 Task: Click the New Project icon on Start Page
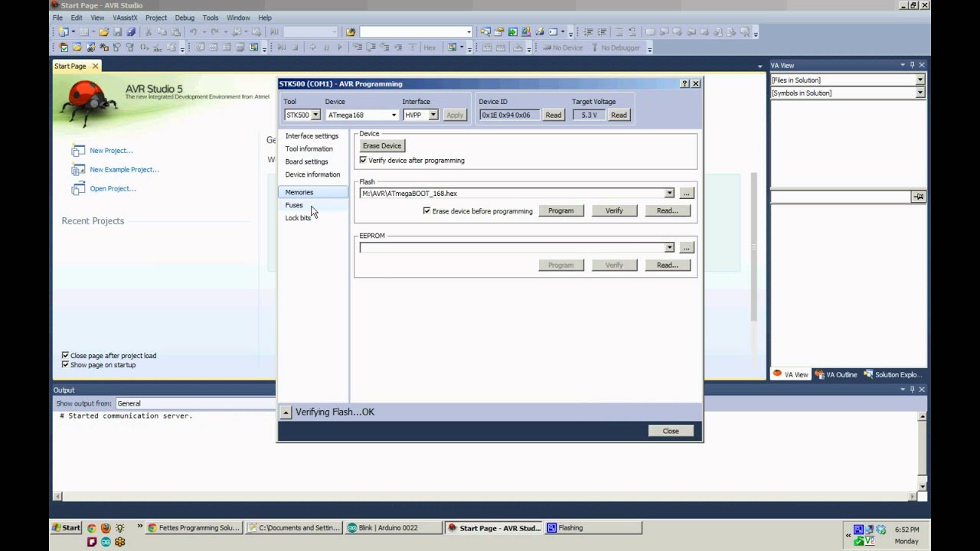[x=78, y=151]
